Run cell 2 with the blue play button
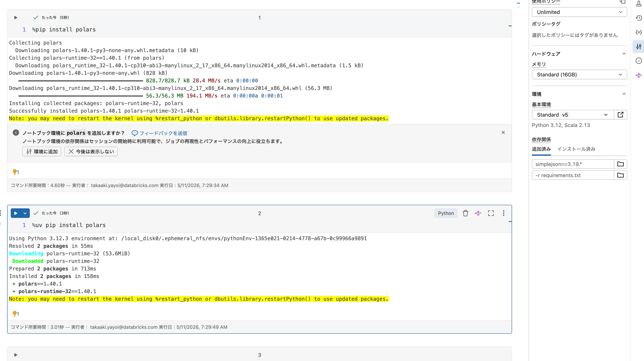This screenshot has width=644, height=361. tap(16, 213)
